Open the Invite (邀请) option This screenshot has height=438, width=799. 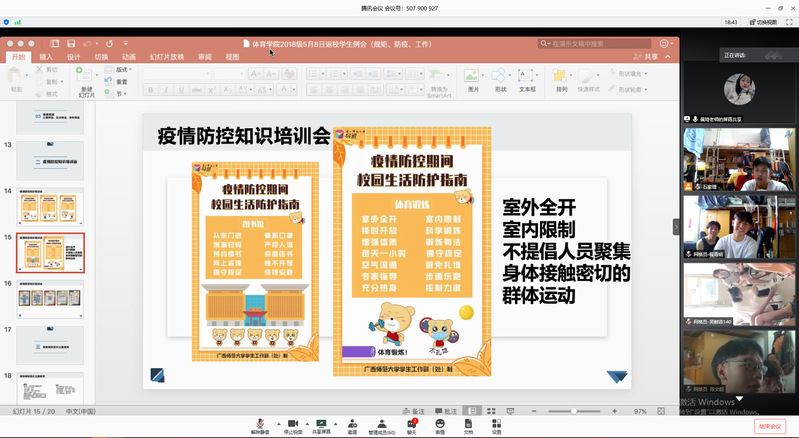click(352, 424)
